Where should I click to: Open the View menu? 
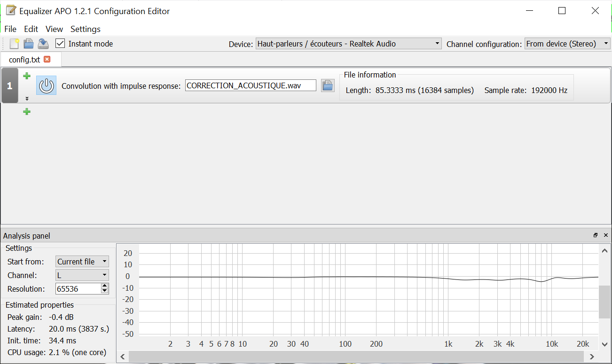[x=55, y=29]
